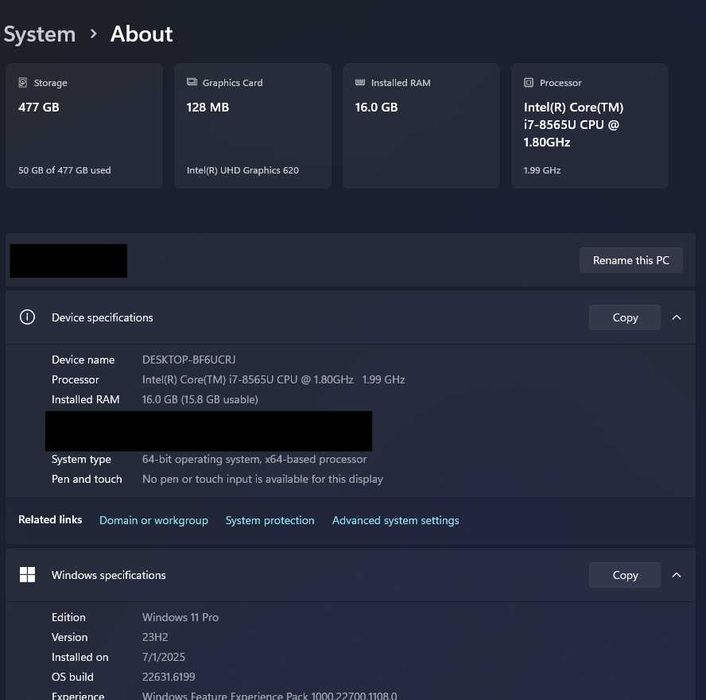Image resolution: width=706 pixels, height=700 pixels.
Task: Select the Processor value in Device specifications
Action: (273, 379)
